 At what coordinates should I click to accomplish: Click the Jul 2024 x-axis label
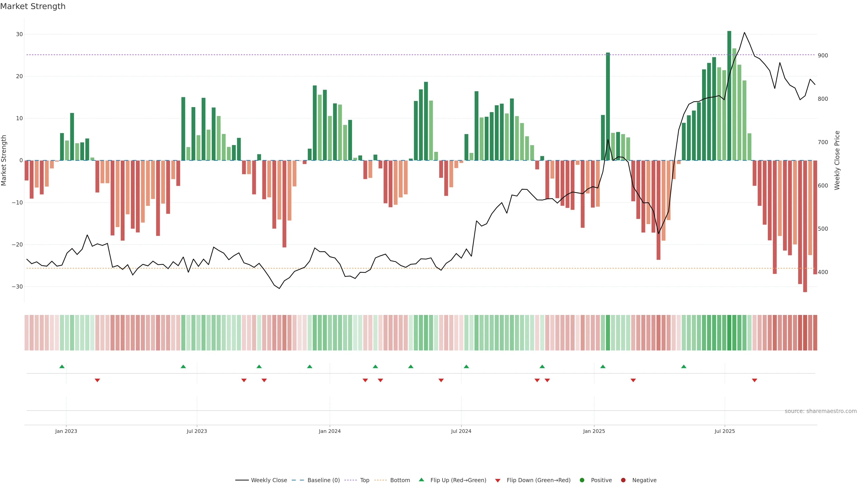pyautogui.click(x=461, y=431)
